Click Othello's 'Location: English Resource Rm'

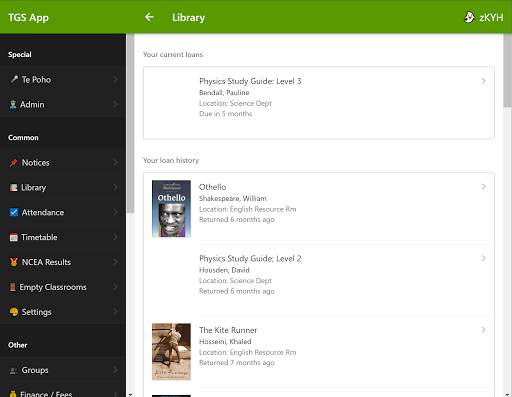[x=248, y=209]
